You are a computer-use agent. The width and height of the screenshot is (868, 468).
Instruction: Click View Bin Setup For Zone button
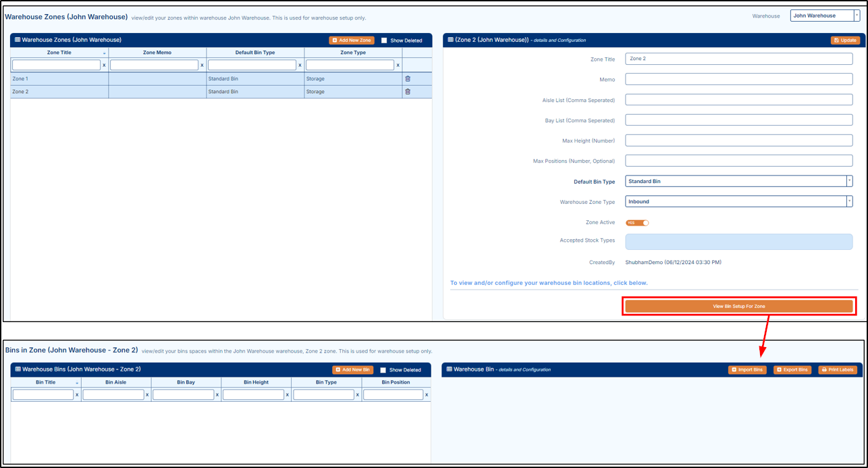tap(738, 306)
